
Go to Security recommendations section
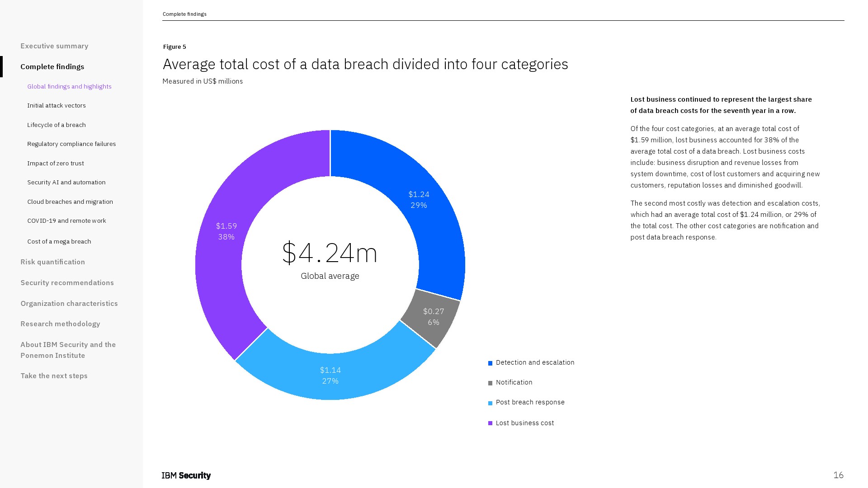point(67,283)
